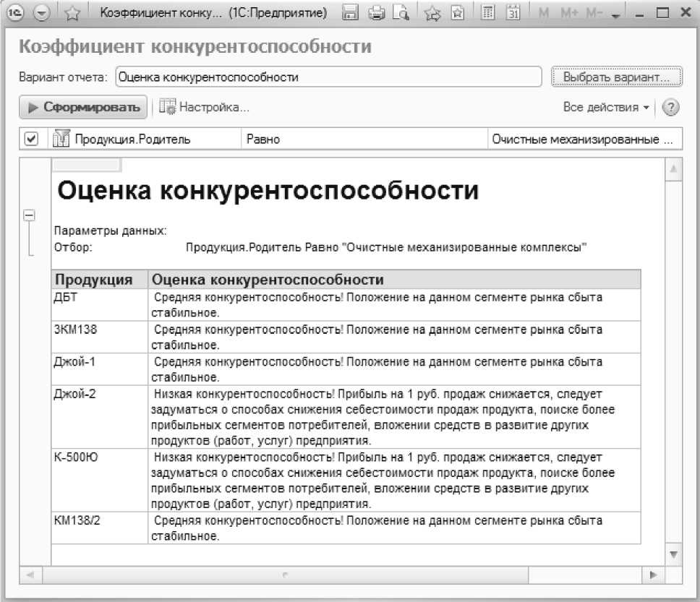
Task: Collapse the report parameters group
Action: click(x=29, y=215)
